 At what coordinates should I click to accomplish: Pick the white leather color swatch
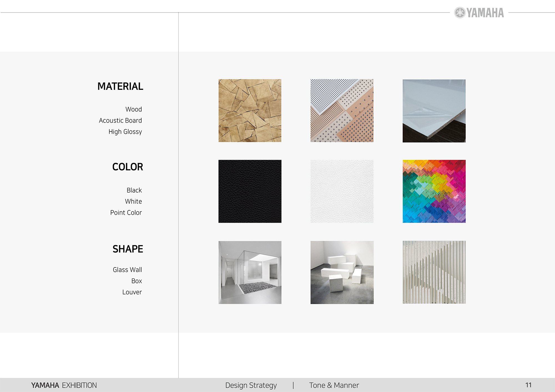click(342, 191)
